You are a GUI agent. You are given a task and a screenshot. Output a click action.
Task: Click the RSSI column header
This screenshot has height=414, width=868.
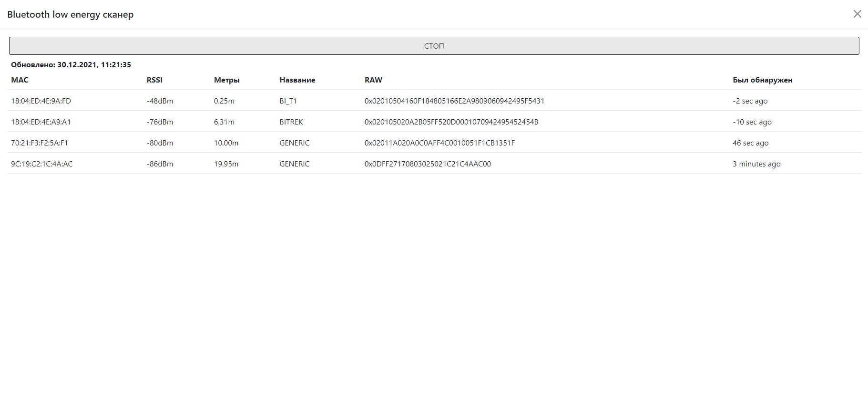coord(154,80)
